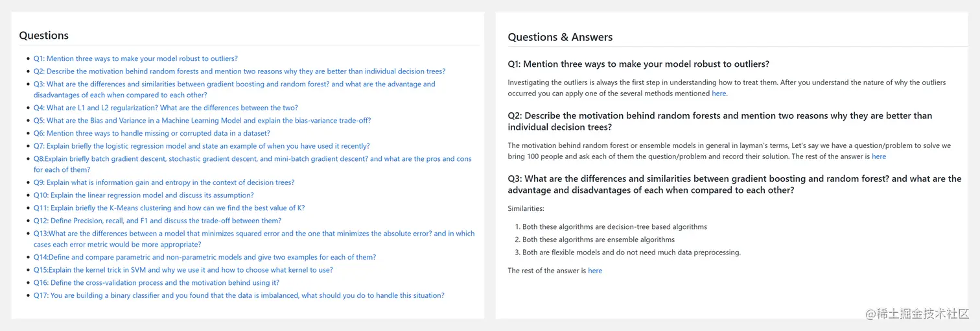980x331 pixels.
Task: Open Q9 information gain and entropy link
Action: coord(164,182)
